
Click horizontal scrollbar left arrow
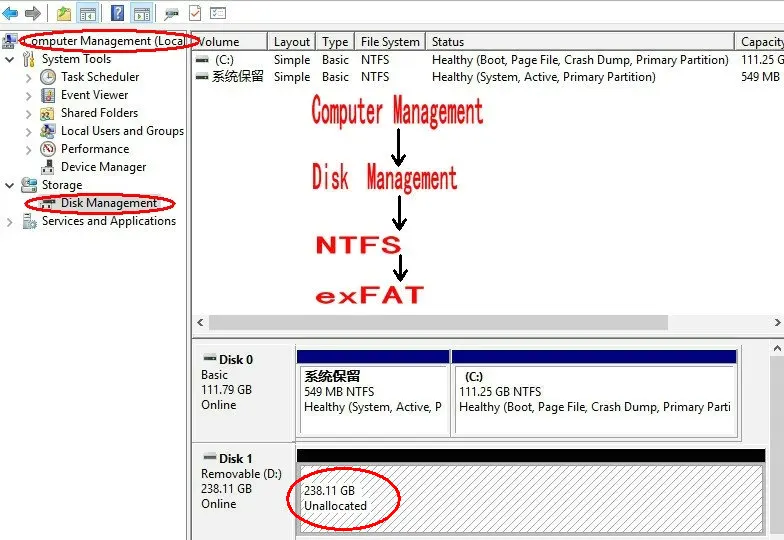click(200, 322)
